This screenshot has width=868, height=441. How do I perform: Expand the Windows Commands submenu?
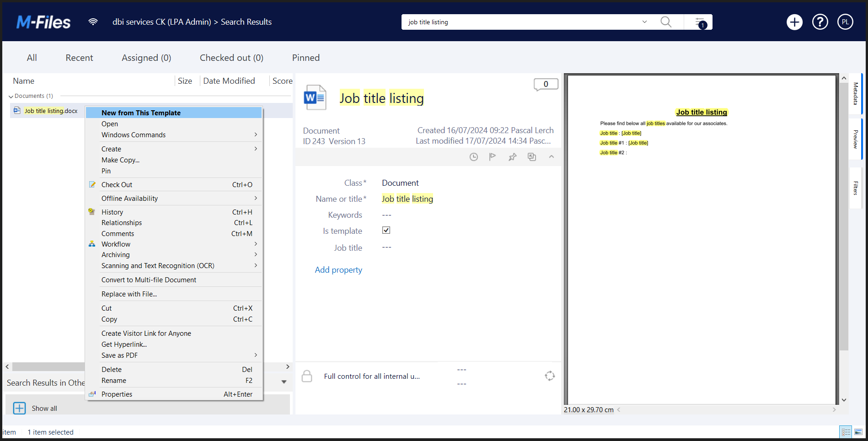pyautogui.click(x=174, y=135)
